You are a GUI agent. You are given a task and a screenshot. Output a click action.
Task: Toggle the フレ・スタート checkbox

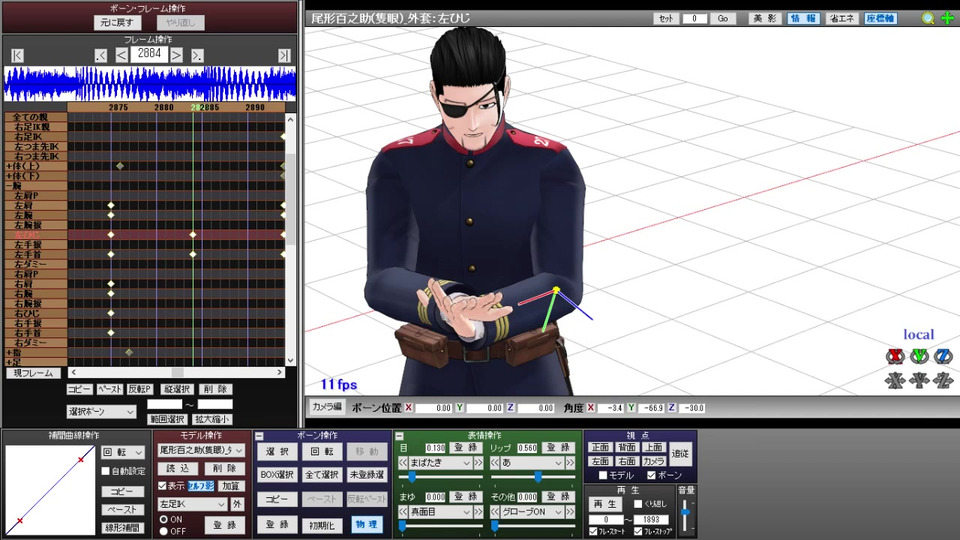[593, 531]
